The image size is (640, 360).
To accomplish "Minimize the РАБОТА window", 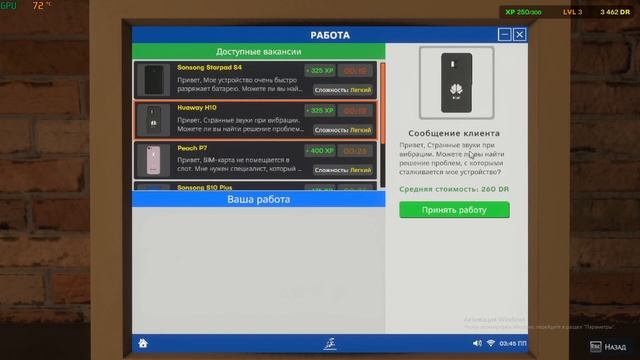I will [x=504, y=35].
